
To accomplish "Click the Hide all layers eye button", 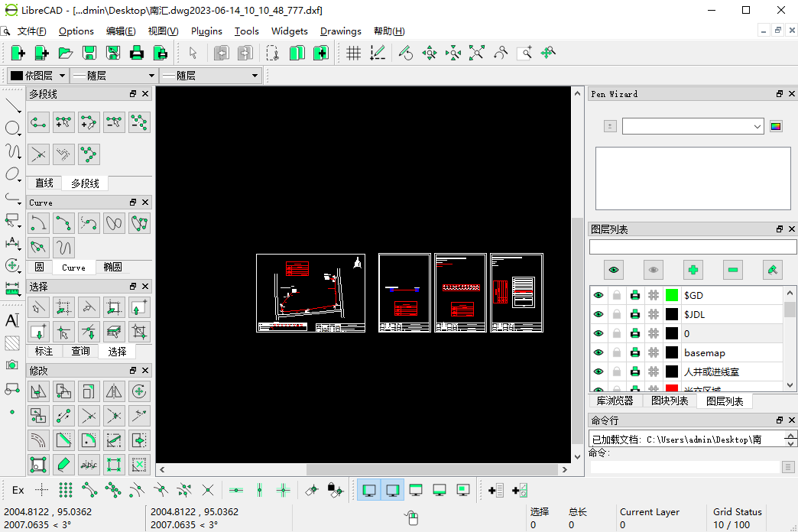I will (x=653, y=270).
